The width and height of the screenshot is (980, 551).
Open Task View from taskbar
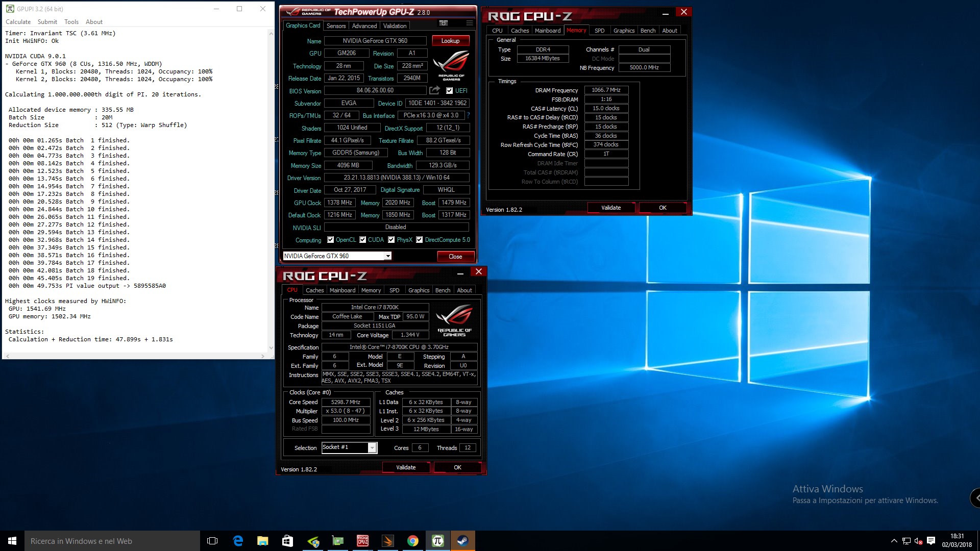click(x=212, y=541)
